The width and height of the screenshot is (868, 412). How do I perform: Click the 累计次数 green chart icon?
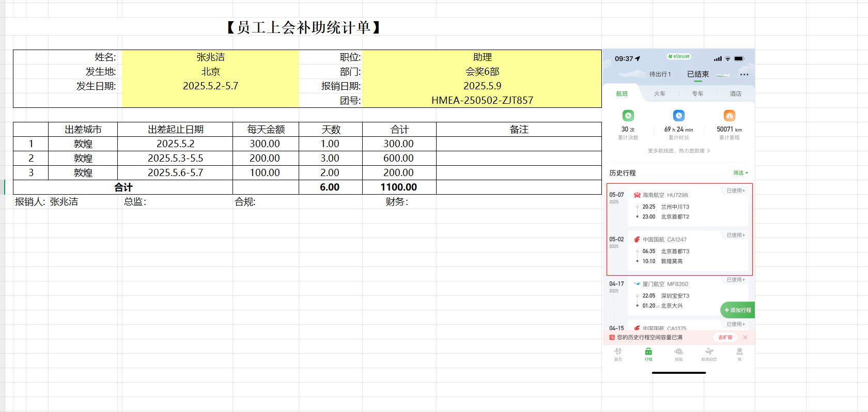coord(628,116)
